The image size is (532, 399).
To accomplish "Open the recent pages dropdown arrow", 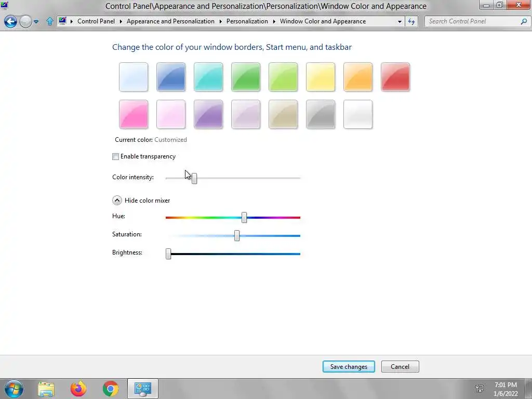I will [36, 22].
